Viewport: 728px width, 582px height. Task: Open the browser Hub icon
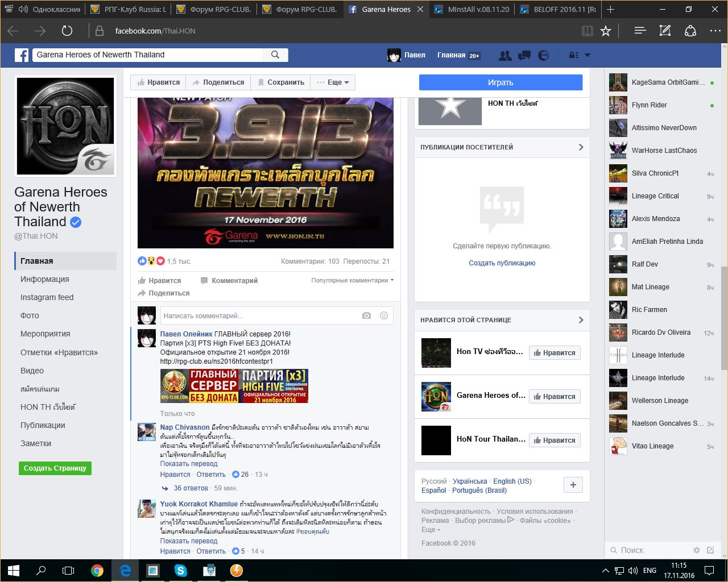click(x=640, y=31)
